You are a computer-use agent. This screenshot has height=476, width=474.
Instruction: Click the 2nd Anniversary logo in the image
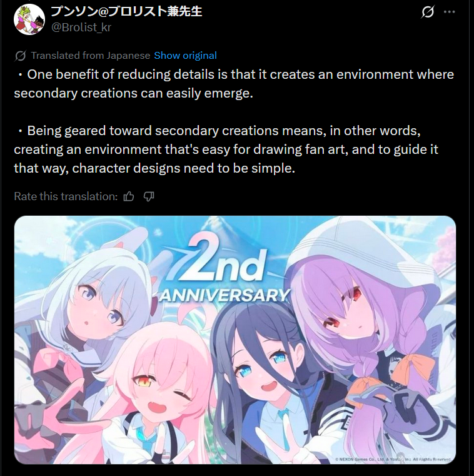pos(224,270)
